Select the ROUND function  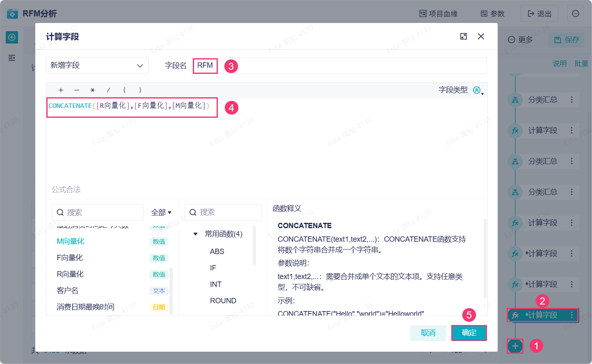click(x=223, y=301)
